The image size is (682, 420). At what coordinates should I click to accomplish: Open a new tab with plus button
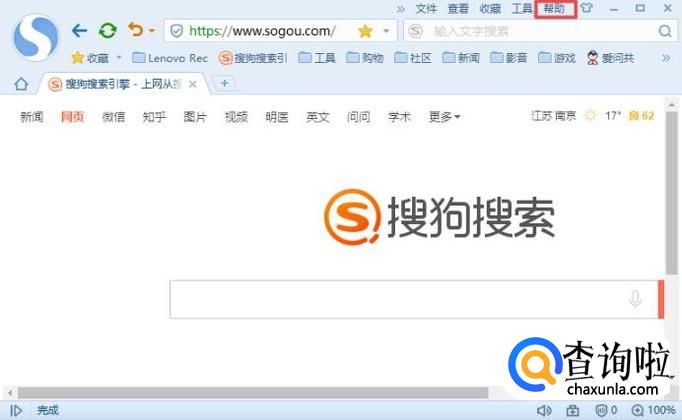coord(224,83)
